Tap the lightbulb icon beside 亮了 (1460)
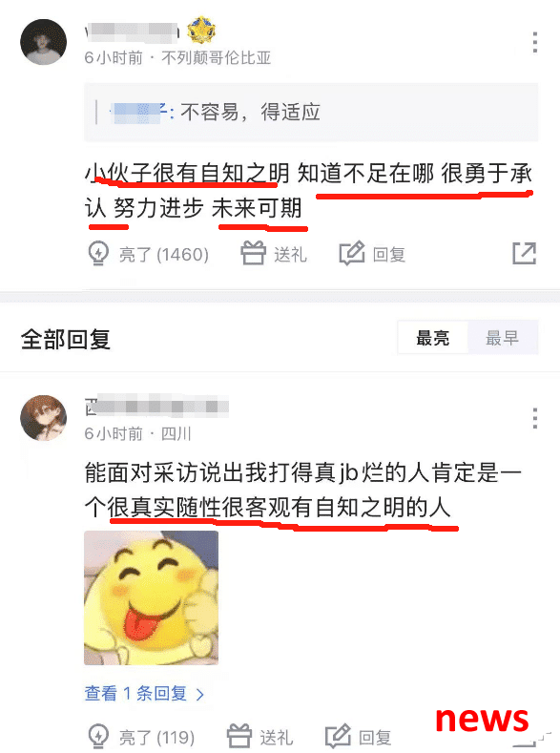560x753 pixels. (x=98, y=253)
